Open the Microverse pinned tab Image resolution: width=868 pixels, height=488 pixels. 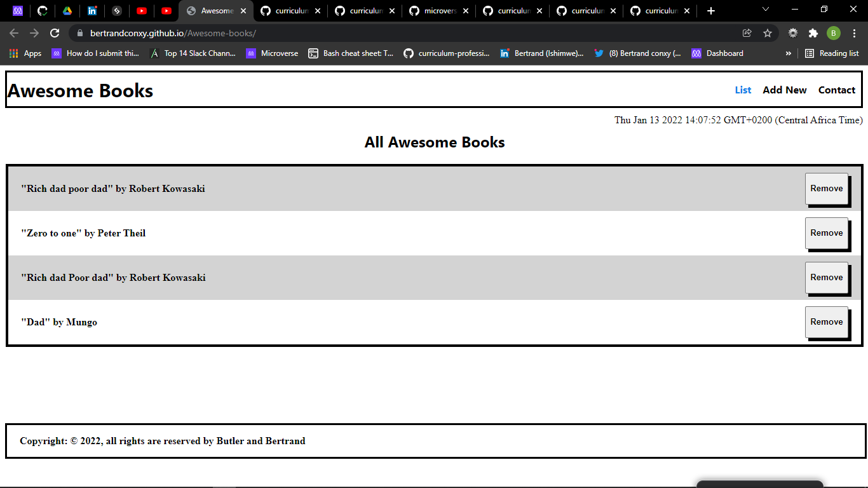point(18,10)
